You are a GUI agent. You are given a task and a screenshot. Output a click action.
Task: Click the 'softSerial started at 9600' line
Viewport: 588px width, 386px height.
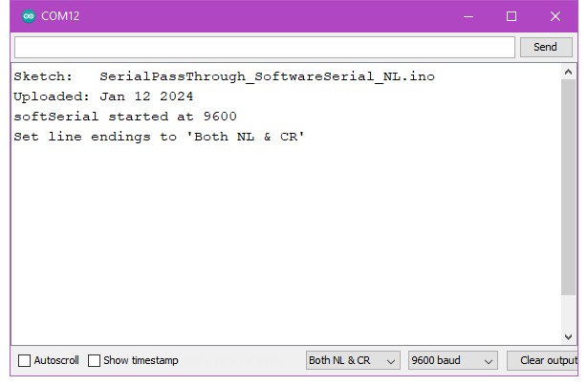125,116
